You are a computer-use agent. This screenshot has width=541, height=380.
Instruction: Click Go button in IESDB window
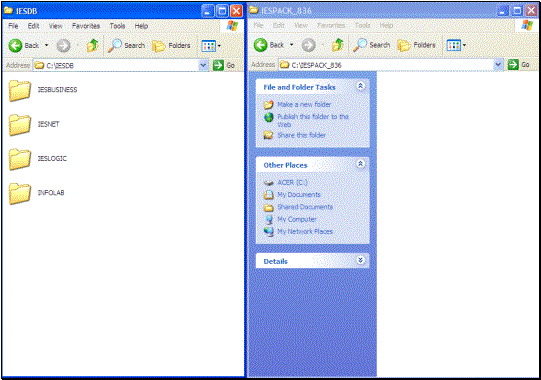coord(224,65)
